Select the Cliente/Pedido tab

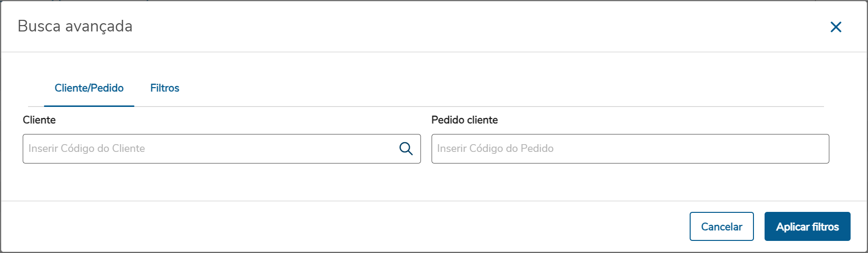(89, 88)
